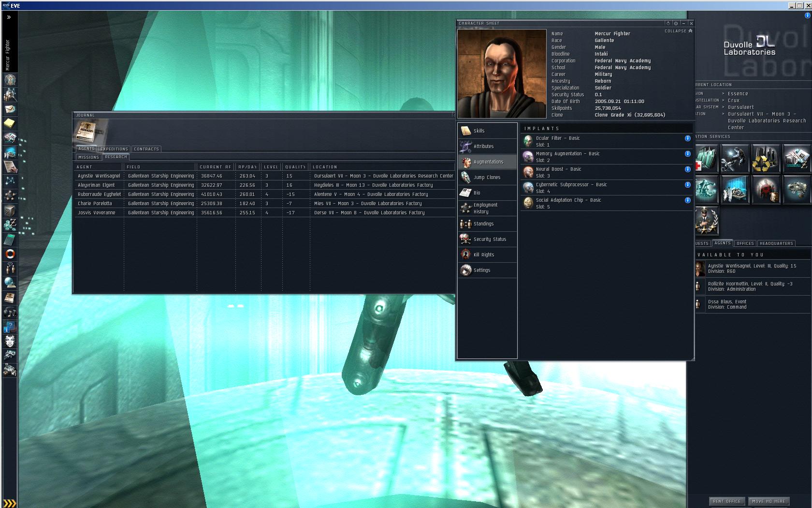812x508 pixels.
Task: Open the Jukebox headphones icon in sidebar
Action: (x=10, y=312)
